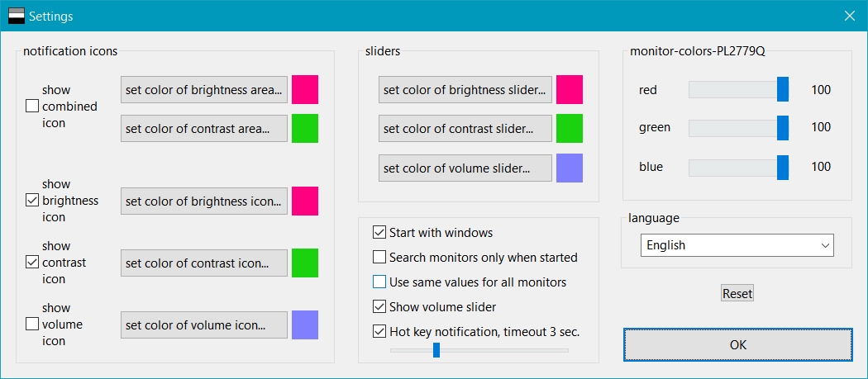The width and height of the screenshot is (868, 379).
Task: Click the purple volume icon color swatch
Action: [305, 325]
